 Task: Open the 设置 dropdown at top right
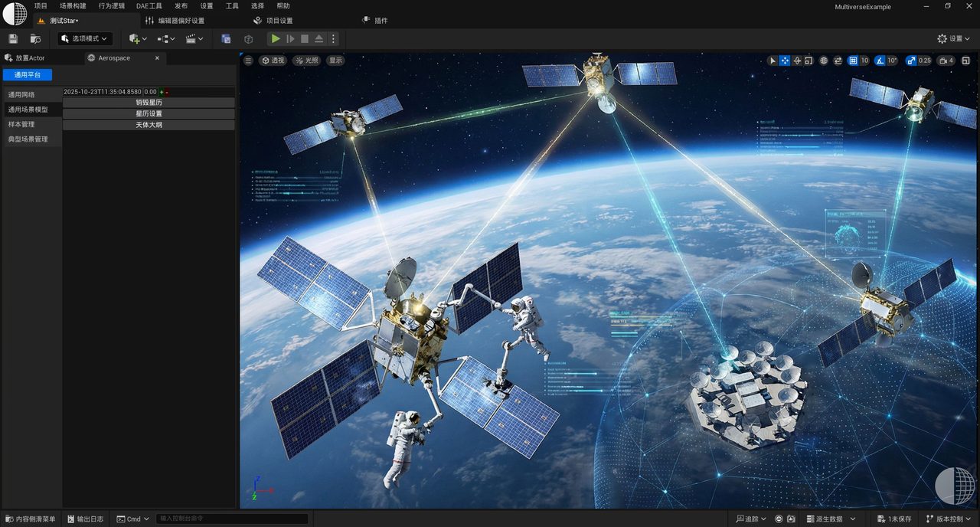pos(954,38)
